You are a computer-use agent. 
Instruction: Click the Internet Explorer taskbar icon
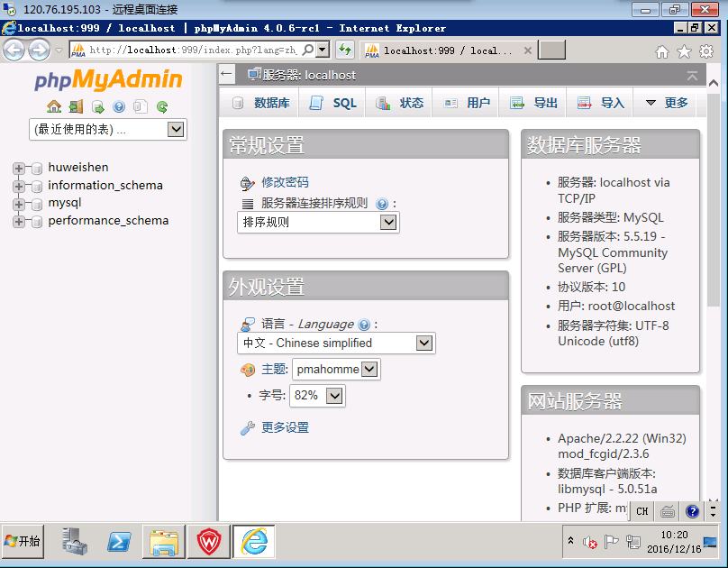(254, 542)
